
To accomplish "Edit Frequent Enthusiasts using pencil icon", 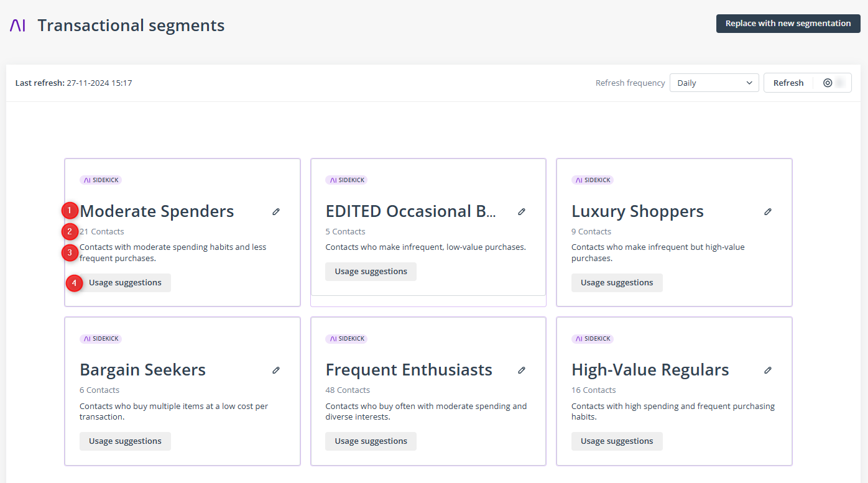I will coord(522,370).
